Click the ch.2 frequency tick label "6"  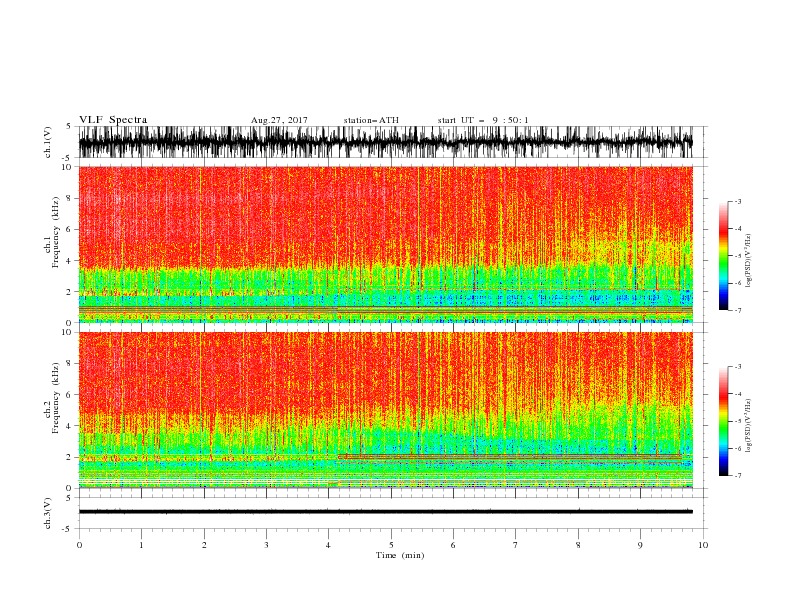pos(70,395)
